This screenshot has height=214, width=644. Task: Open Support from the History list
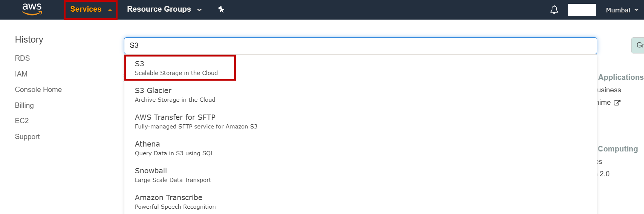[x=27, y=137]
